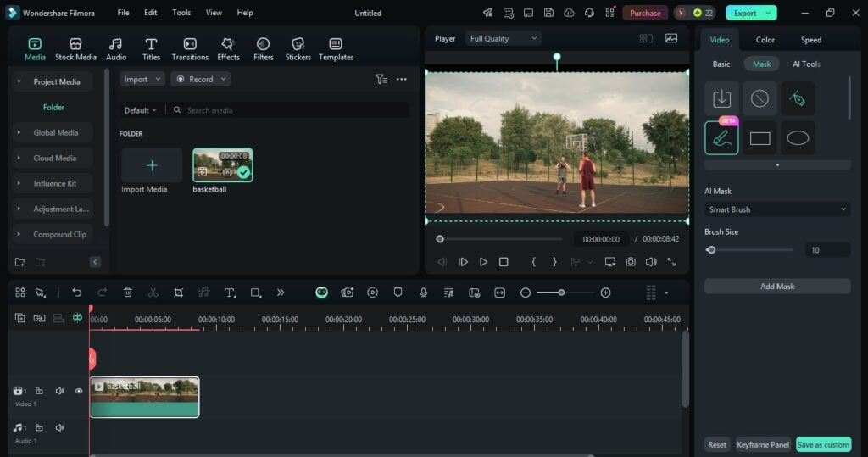The height and width of the screenshot is (457, 868).
Task: Click the crop tool in timeline toolbar
Action: click(178, 293)
